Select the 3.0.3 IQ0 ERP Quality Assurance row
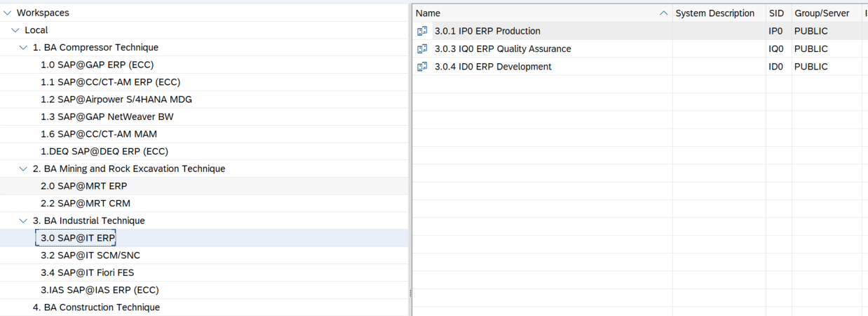 pos(503,49)
